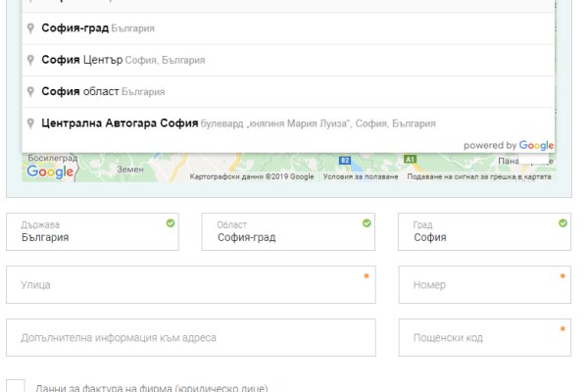
Task: Select София-град България suggestion
Action: tap(98, 28)
